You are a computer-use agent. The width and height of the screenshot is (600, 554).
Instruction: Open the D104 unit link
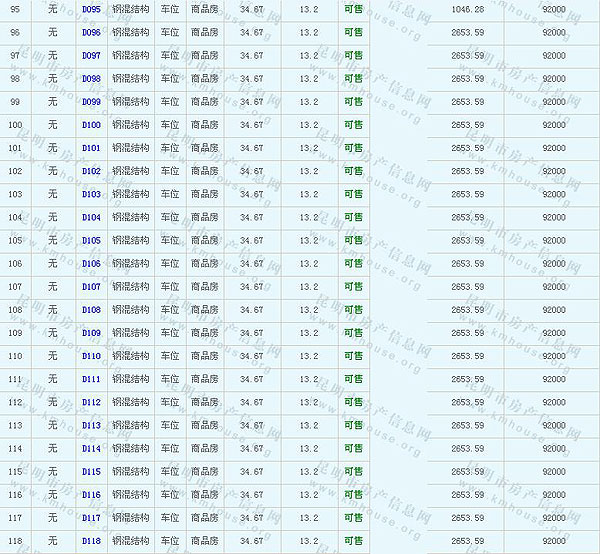pyautogui.click(x=91, y=217)
